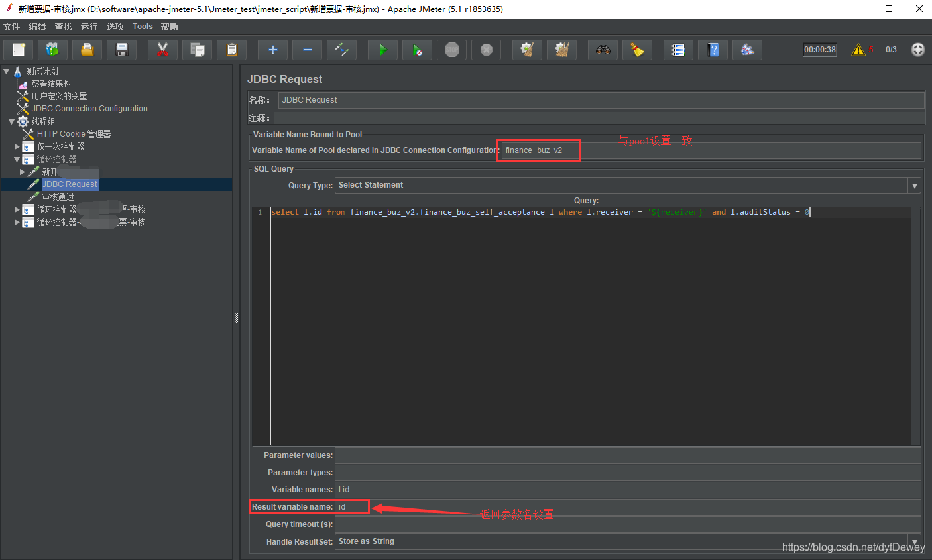
Task: Start test with no pauses icon
Action: pos(417,50)
